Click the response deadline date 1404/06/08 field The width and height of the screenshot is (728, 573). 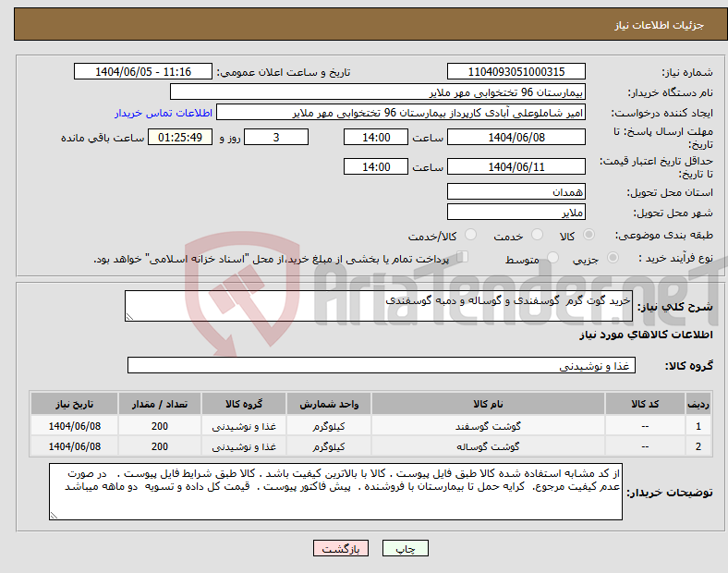pyautogui.click(x=516, y=138)
